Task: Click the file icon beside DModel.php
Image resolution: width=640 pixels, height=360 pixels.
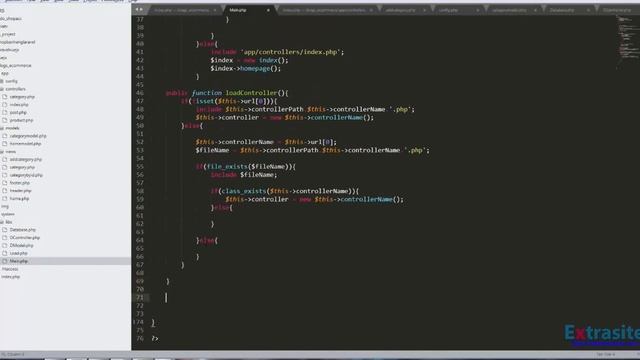Action: 5,245
